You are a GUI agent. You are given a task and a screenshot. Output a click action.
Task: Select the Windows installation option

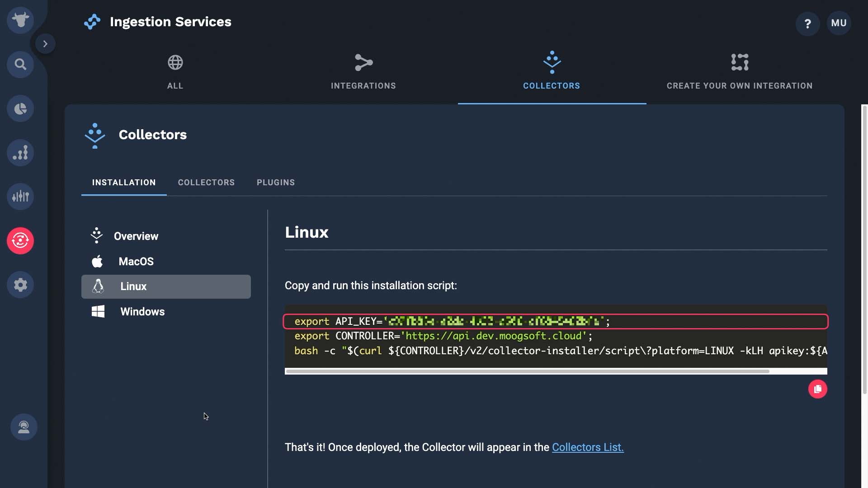pos(142,312)
